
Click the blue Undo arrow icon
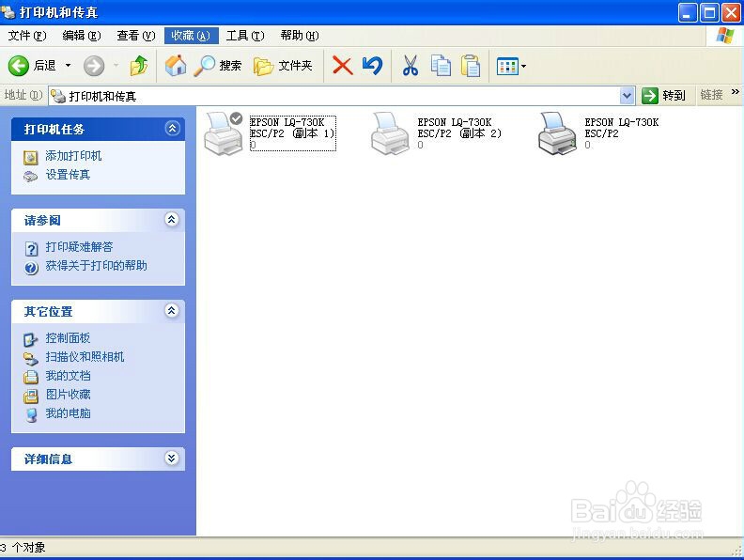coord(372,66)
